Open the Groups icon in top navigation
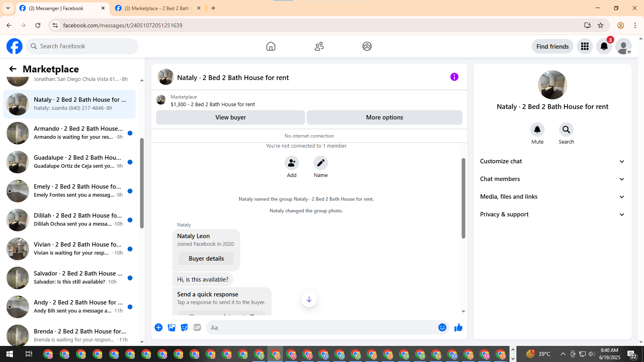The height and width of the screenshot is (362, 644). (367, 46)
